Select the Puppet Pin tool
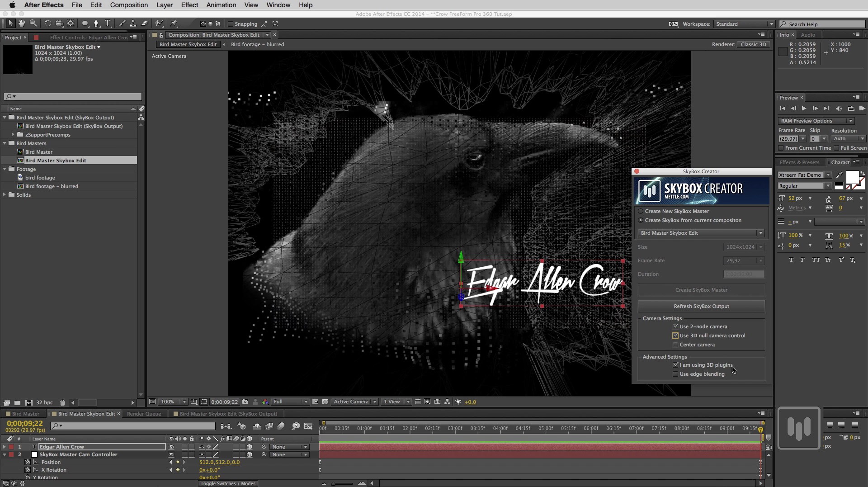The image size is (868, 487). [x=175, y=24]
